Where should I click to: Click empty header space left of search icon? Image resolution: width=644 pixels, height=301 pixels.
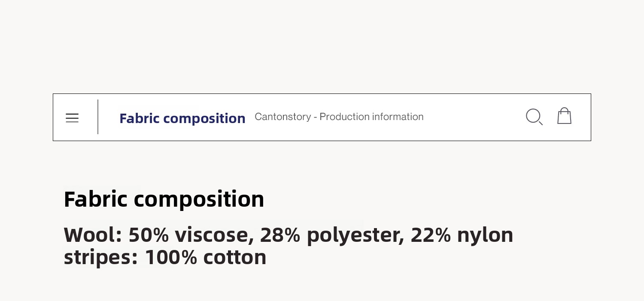(472, 117)
